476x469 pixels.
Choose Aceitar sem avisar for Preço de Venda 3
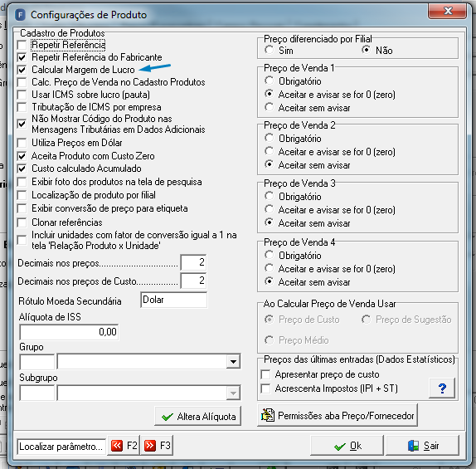pos(269,222)
